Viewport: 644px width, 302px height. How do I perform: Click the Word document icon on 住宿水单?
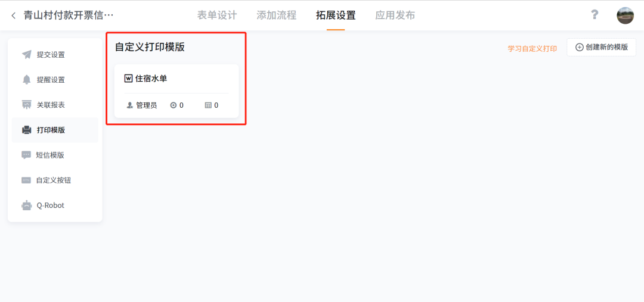(128, 79)
